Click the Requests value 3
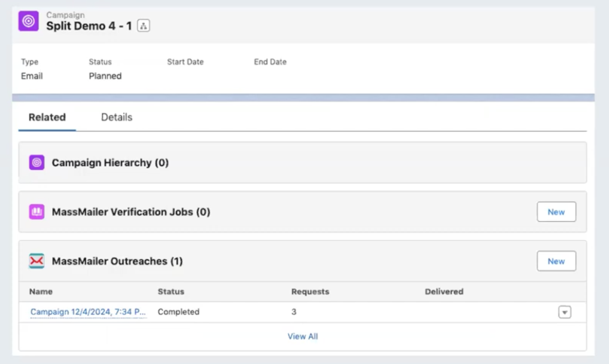This screenshot has width=609, height=364. point(294,312)
